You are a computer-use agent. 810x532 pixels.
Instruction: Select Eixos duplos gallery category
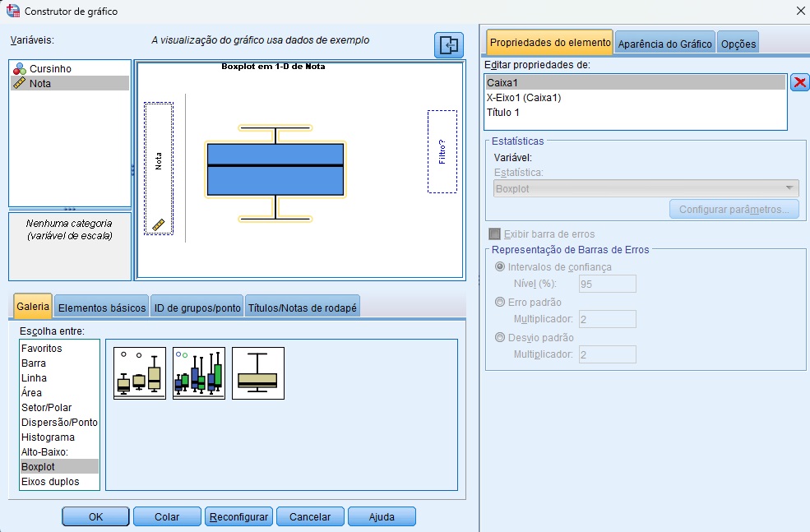coord(59,481)
